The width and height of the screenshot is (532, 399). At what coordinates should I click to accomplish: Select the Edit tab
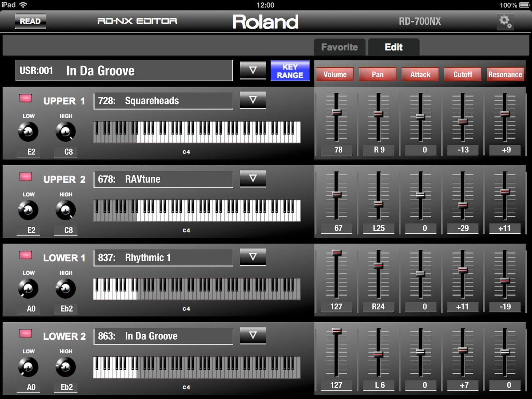pyautogui.click(x=394, y=47)
